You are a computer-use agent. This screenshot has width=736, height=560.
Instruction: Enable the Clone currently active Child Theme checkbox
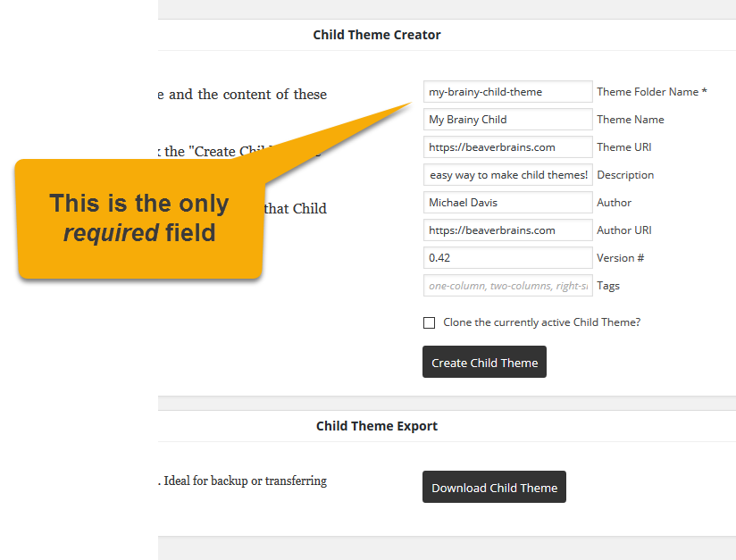[430, 322]
